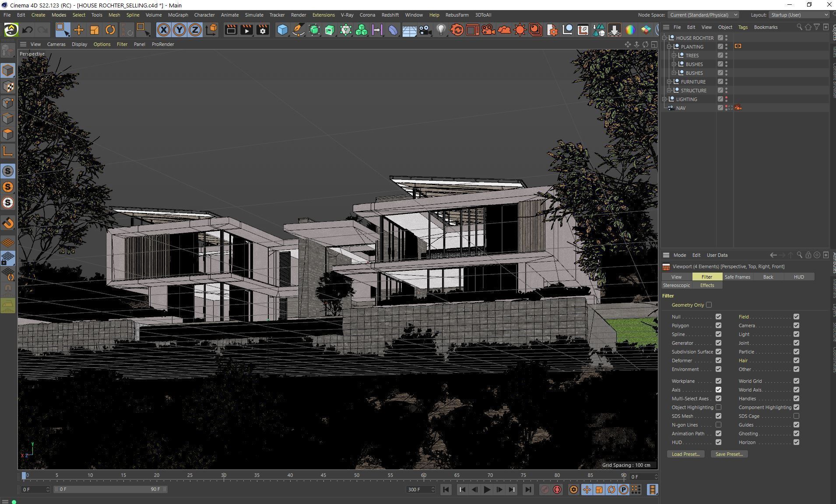Collapse the PLANTING group
This screenshot has width=836, height=504.
click(669, 47)
